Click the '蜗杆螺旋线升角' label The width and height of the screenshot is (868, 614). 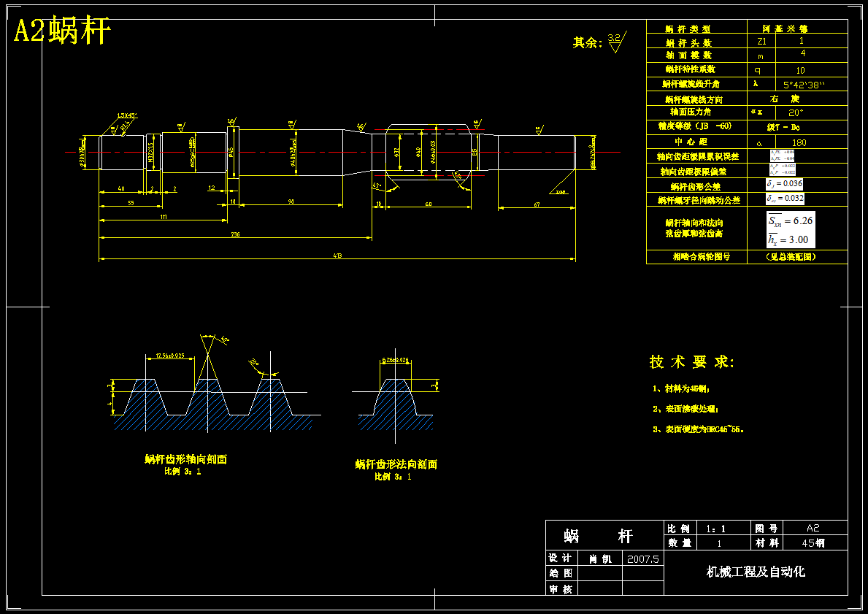click(691, 84)
